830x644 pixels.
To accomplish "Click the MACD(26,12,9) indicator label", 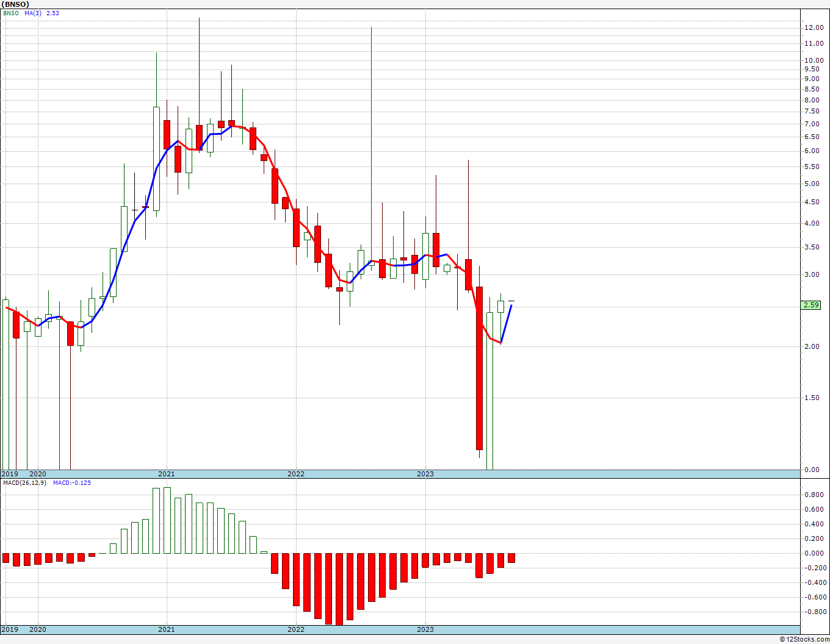I will (x=26, y=482).
